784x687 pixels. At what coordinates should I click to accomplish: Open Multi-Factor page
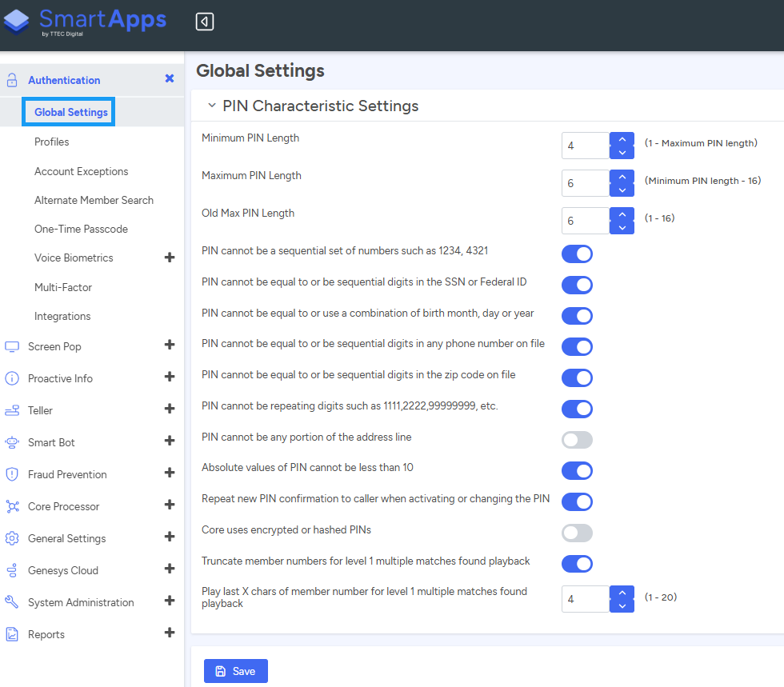click(x=63, y=287)
